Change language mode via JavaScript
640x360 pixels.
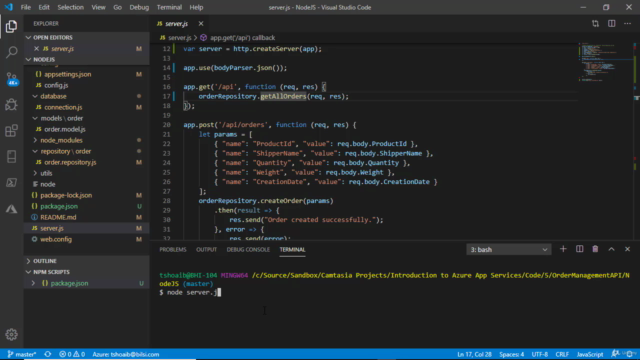click(x=590, y=354)
